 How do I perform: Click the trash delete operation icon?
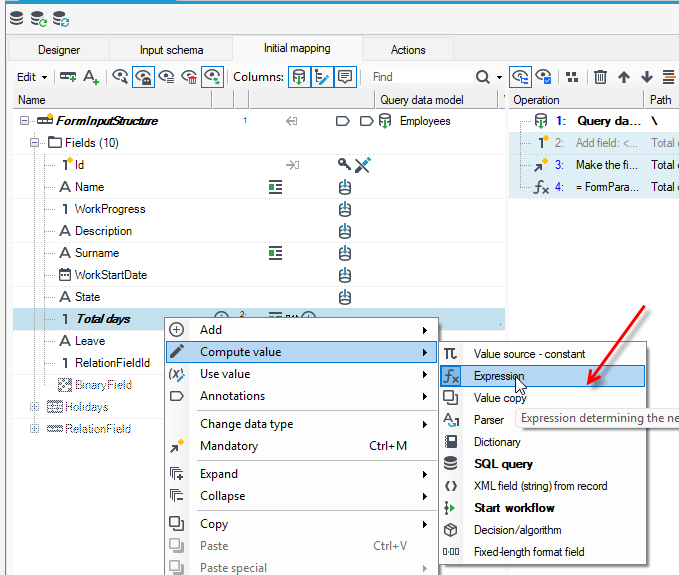600,77
